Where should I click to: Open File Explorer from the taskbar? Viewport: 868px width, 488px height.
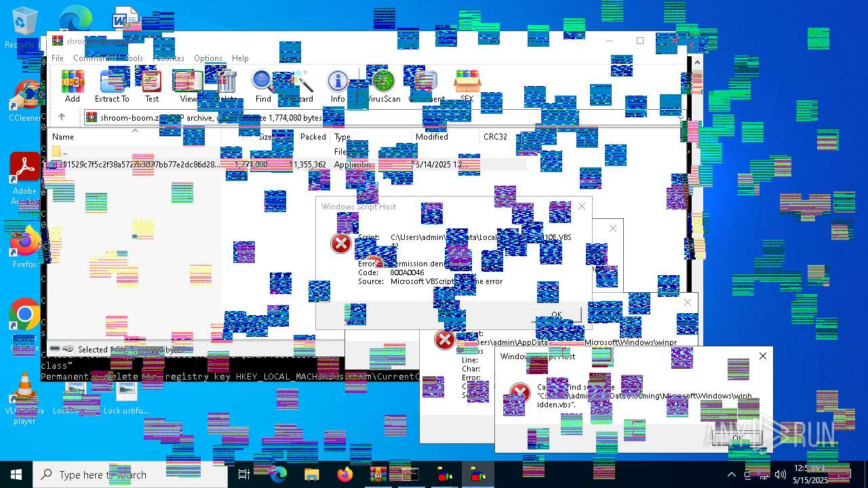312,474
